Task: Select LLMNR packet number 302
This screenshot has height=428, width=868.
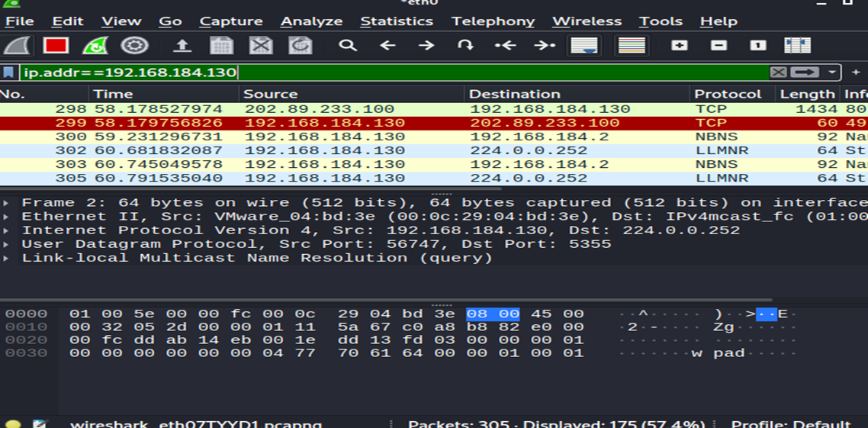Action: tap(434, 150)
